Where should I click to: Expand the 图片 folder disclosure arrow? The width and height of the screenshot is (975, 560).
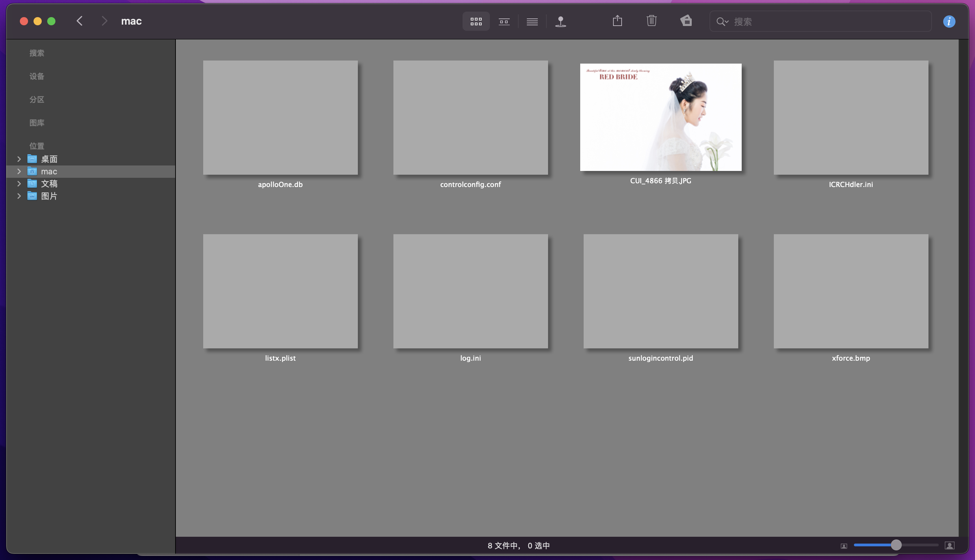(x=19, y=196)
